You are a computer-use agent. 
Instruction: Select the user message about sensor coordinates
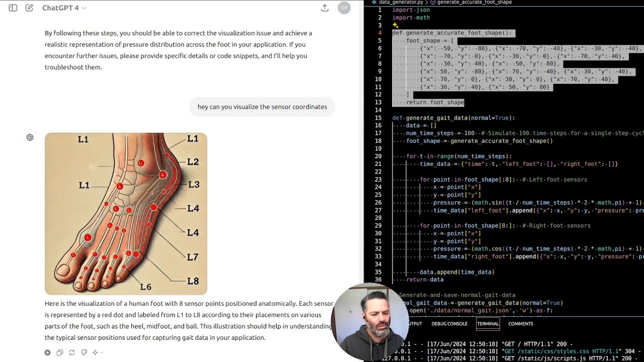tap(262, 107)
